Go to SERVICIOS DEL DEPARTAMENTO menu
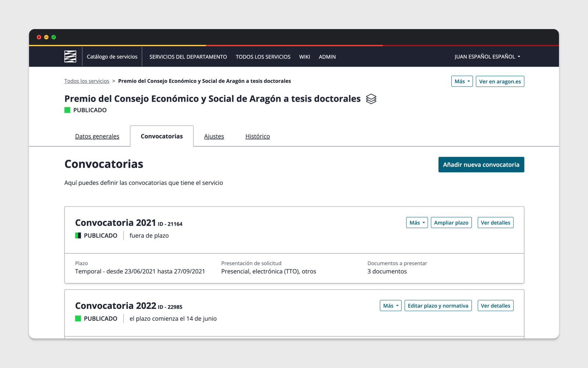 [188, 57]
